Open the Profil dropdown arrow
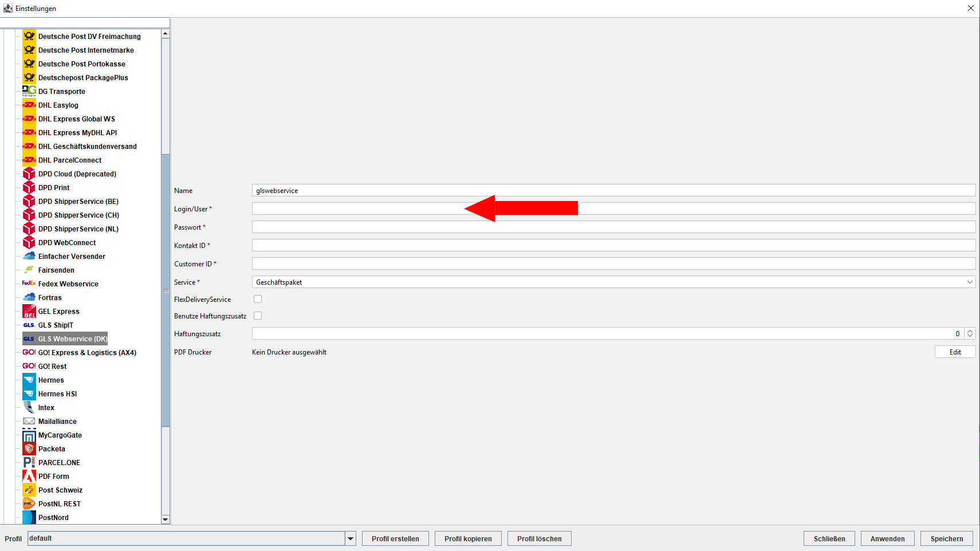The width and height of the screenshot is (980, 551). click(351, 538)
